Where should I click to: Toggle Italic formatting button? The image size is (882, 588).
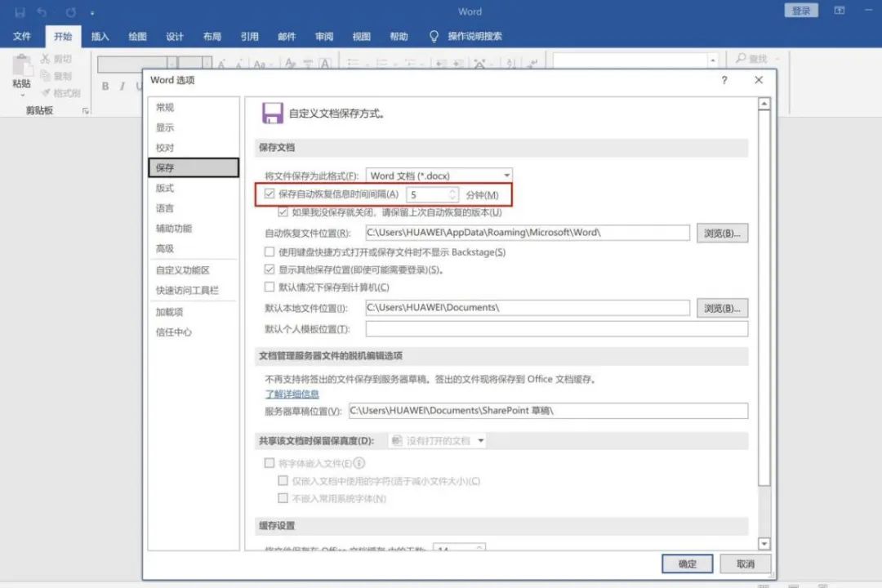pos(122,86)
